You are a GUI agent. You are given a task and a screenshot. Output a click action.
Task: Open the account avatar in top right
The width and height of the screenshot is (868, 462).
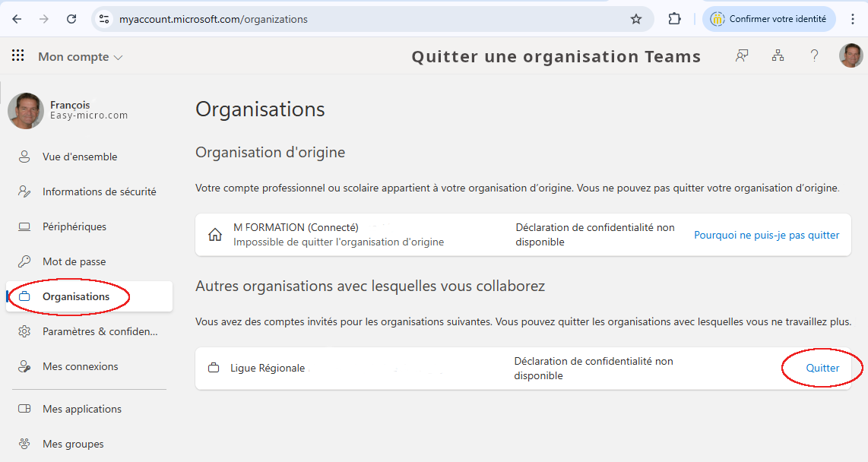tap(851, 55)
